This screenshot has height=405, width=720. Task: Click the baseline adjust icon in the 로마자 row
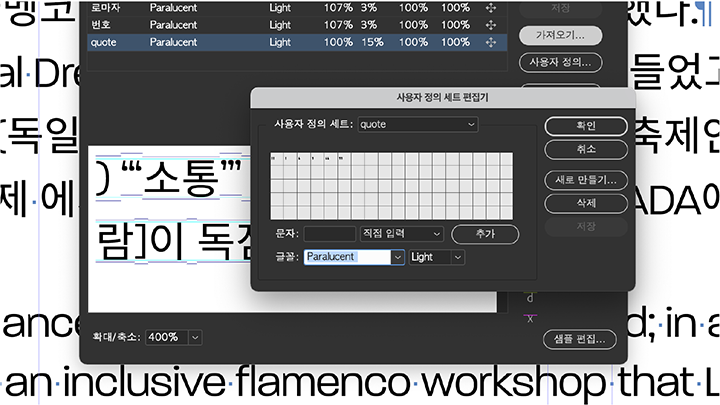[x=490, y=8]
